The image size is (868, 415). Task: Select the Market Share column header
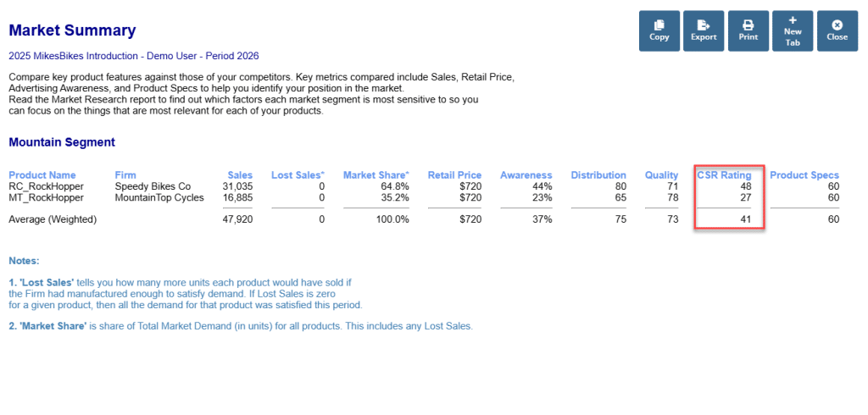tap(376, 175)
